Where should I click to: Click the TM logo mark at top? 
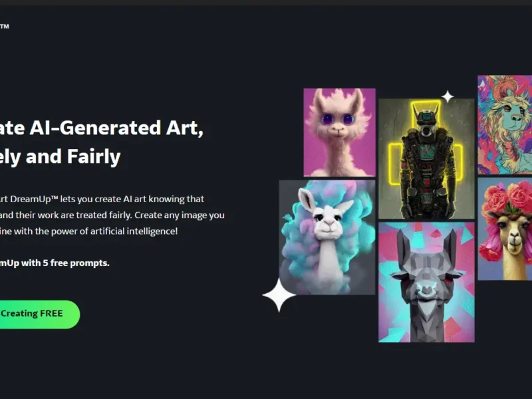pos(5,26)
